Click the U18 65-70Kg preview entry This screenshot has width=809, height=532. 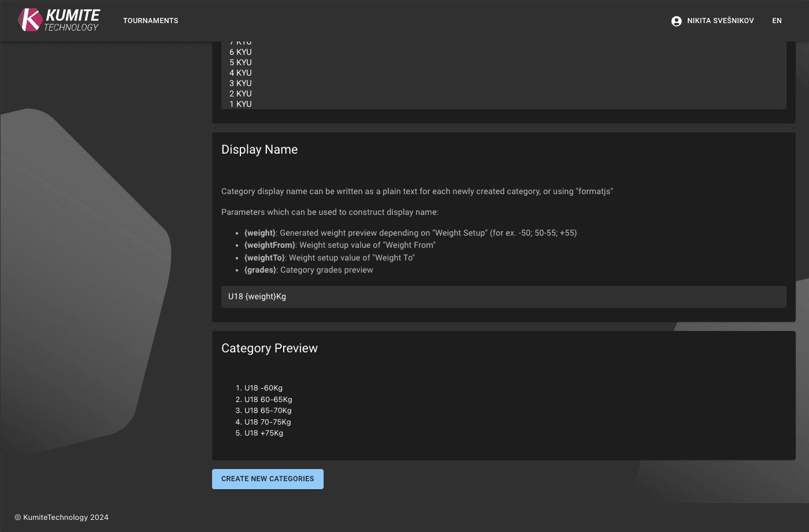click(x=268, y=410)
